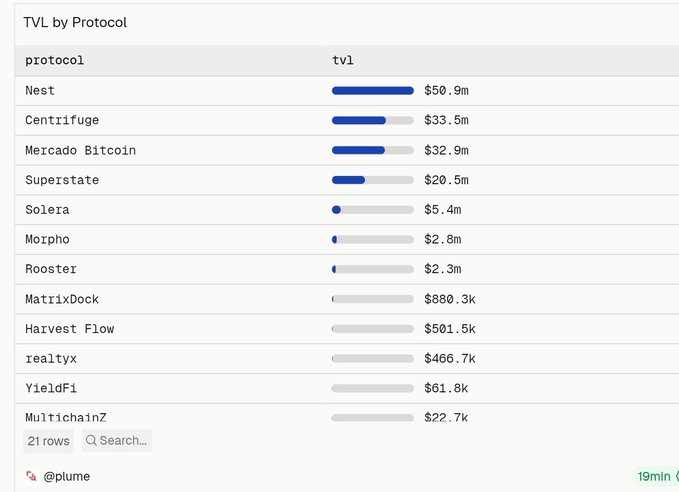Click the $5.4m TVL value
This screenshot has width=679, height=492.
[443, 210]
